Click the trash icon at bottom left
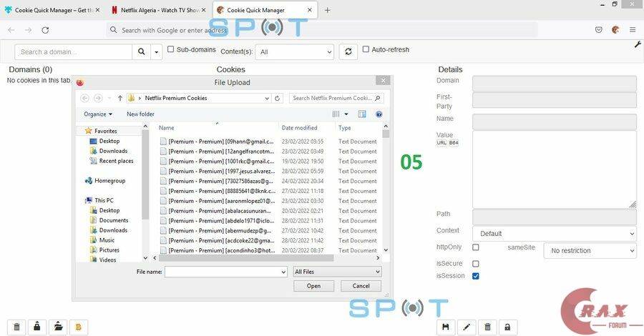The width and height of the screenshot is (644, 336). click(17, 327)
